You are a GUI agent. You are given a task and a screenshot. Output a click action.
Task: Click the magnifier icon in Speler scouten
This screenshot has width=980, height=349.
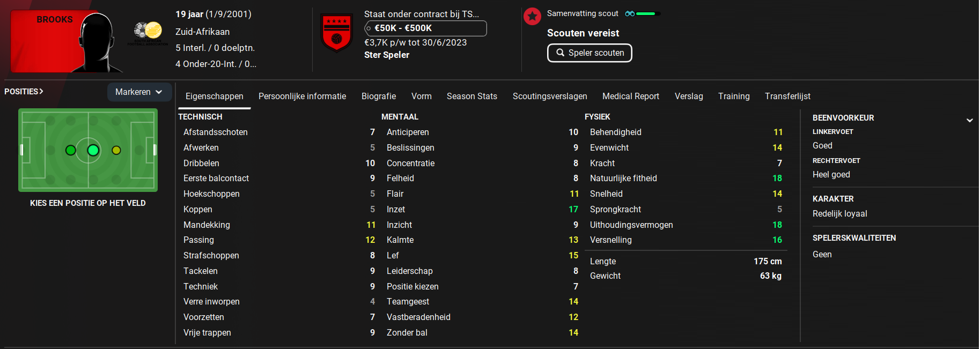(x=561, y=53)
